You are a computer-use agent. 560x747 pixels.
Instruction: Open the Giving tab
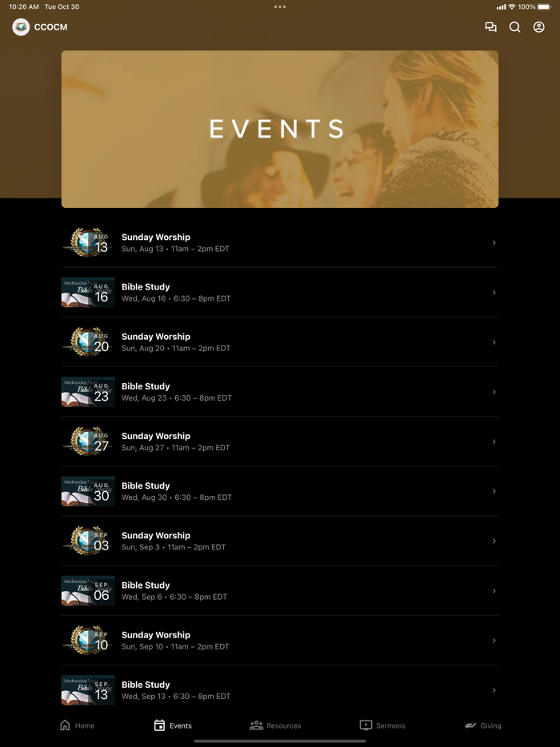(x=482, y=725)
